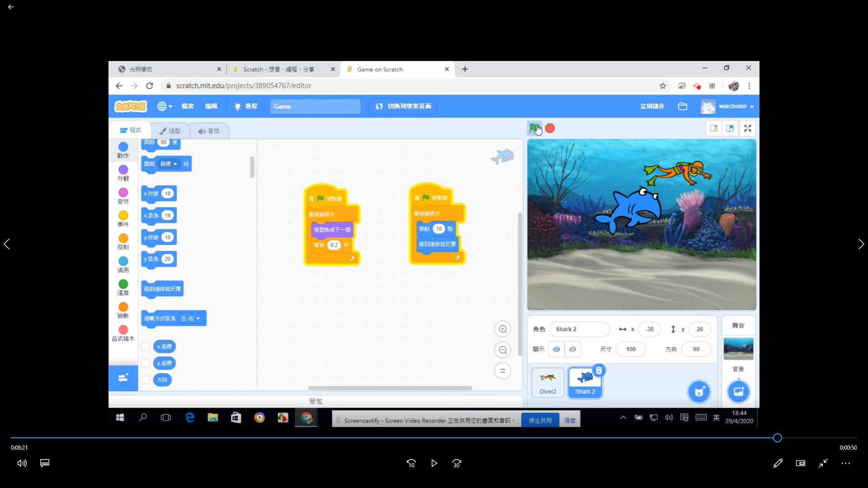The width and height of the screenshot is (868, 488).
Task: Click the video progress slider handle
Action: [x=778, y=438]
